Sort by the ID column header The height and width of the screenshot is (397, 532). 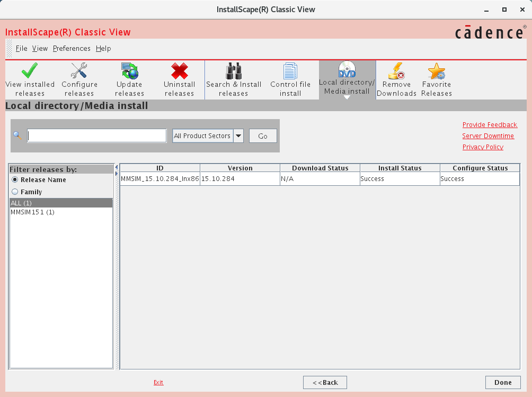click(160, 168)
